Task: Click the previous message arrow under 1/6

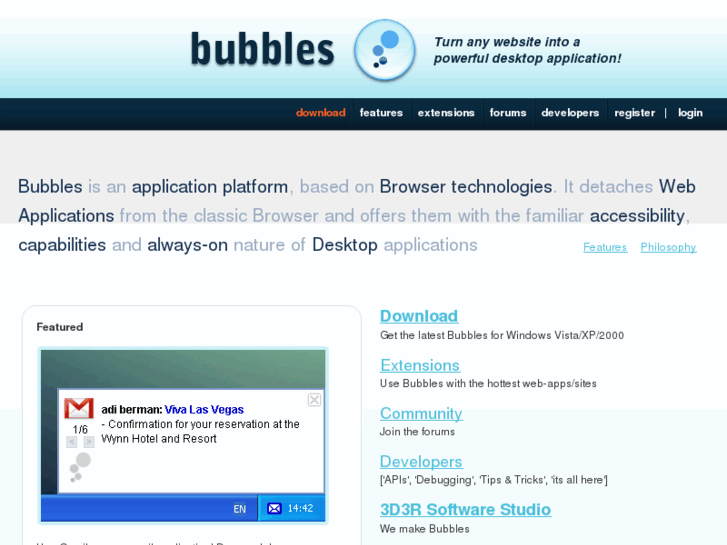Action: tap(71, 442)
